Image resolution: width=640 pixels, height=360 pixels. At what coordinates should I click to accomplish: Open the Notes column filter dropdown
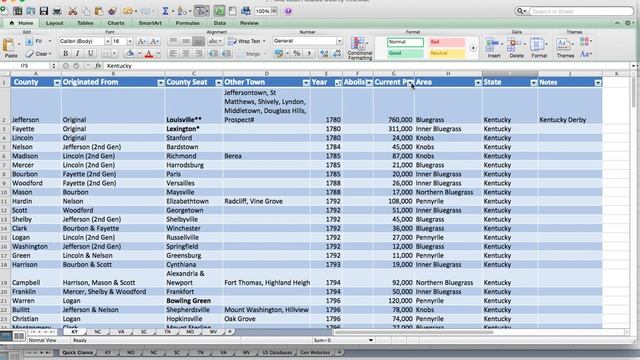point(598,83)
